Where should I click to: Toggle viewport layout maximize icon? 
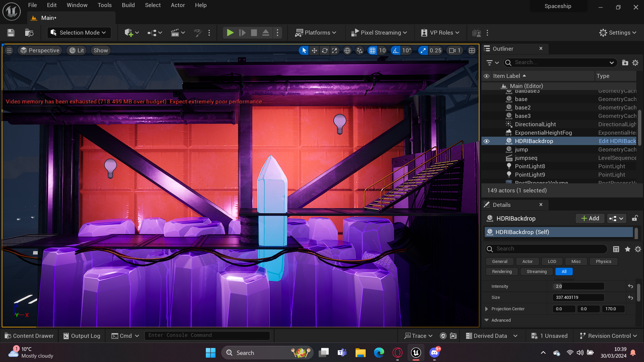coord(472,50)
